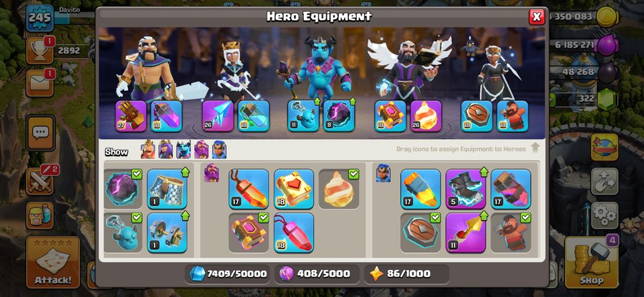
Task: Select the equipped Fireball with green checkmark
Action: (x=339, y=189)
